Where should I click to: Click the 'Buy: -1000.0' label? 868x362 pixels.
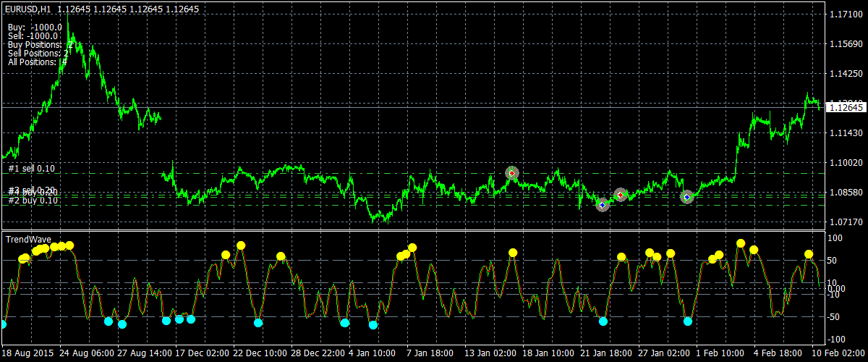[35, 27]
